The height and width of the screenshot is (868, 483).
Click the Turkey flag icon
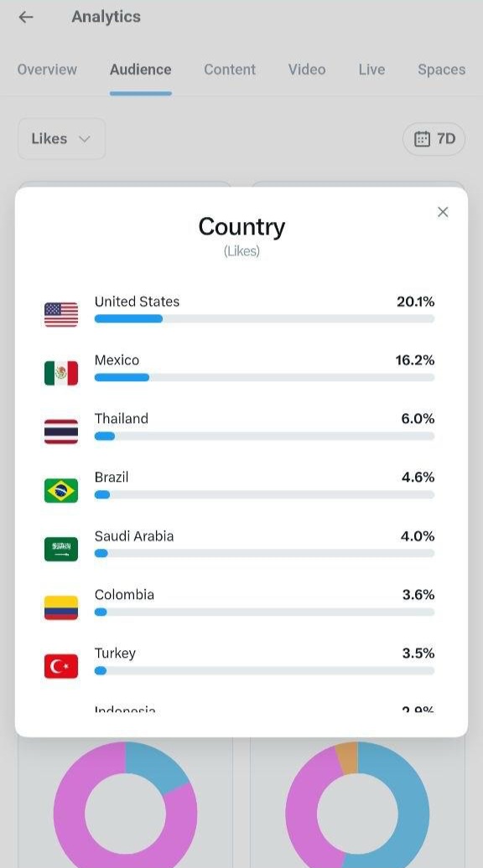pyautogui.click(x=61, y=667)
